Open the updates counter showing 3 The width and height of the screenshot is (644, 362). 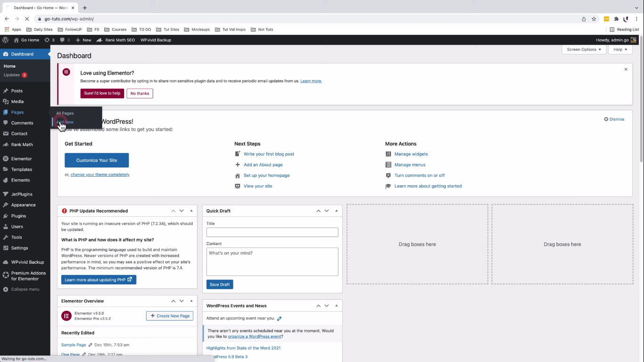[50, 40]
